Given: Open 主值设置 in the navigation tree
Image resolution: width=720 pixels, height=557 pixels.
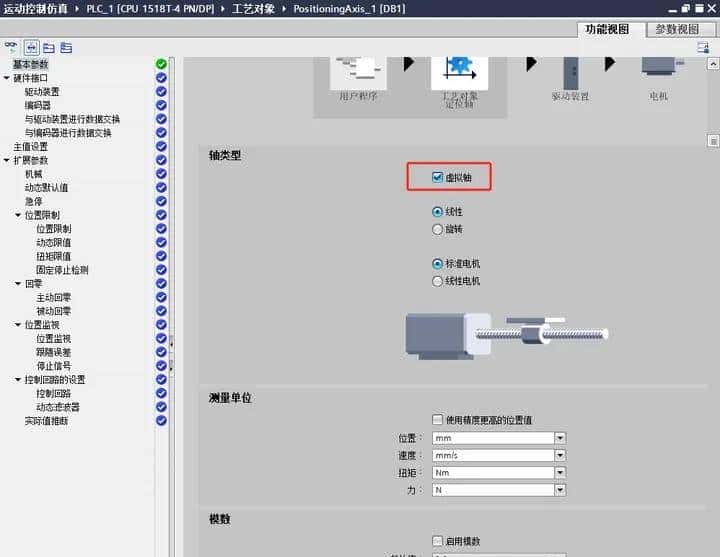Looking at the screenshot, I should pos(30,146).
